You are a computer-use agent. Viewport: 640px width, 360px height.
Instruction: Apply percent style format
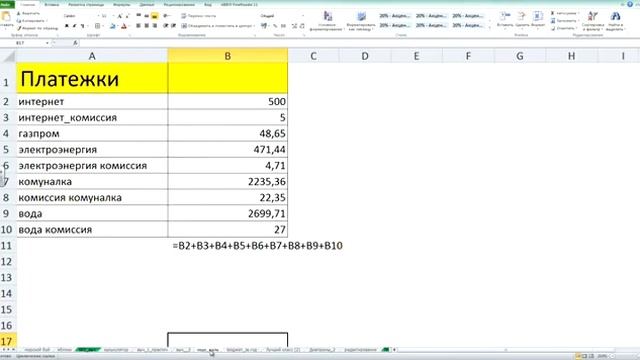point(275,26)
